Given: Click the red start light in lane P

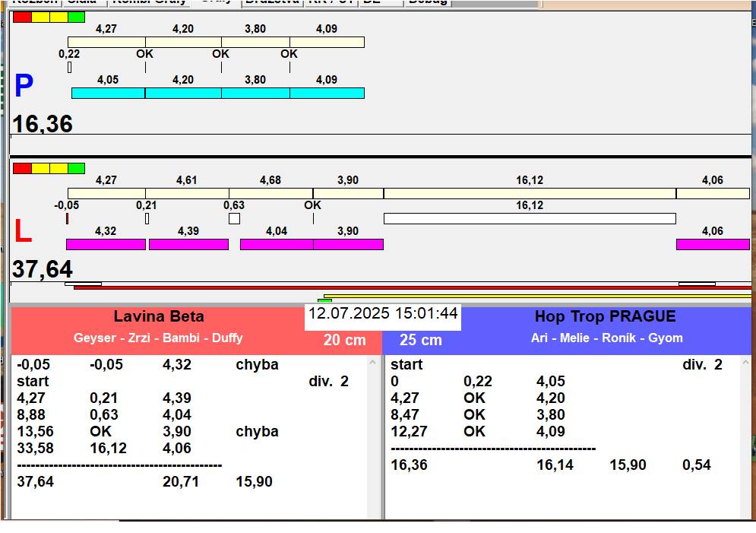Looking at the screenshot, I should click(x=22, y=17).
